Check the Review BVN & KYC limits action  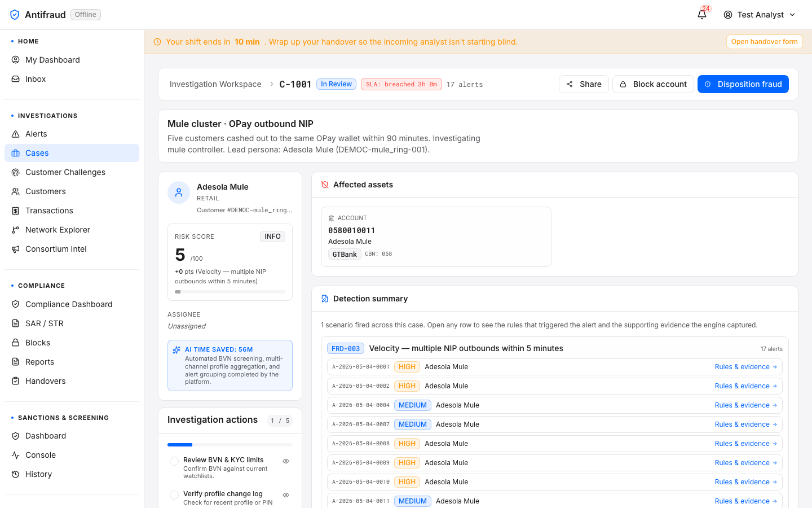174,461
